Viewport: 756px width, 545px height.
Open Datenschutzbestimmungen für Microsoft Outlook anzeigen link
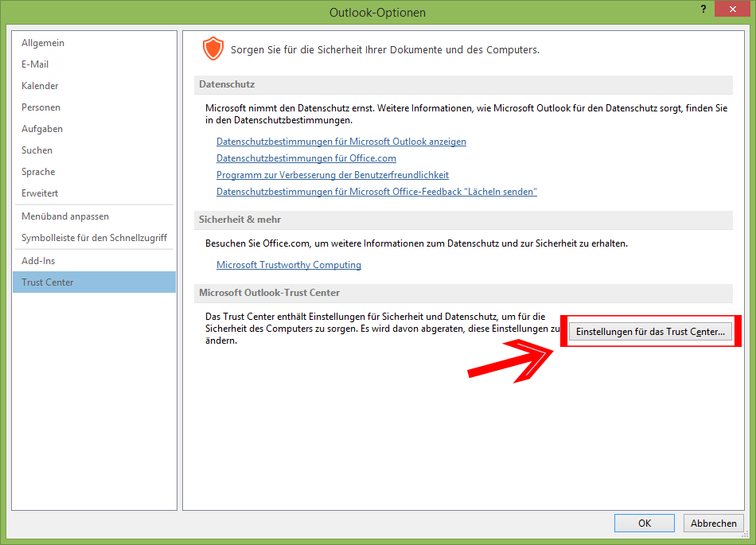click(341, 142)
